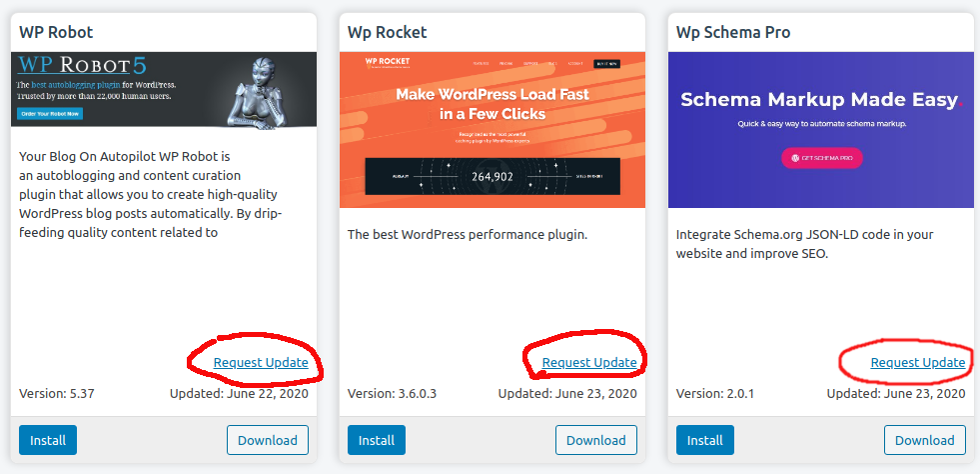The width and height of the screenshot is (980, 474).
Task: Install the Wp Rocket plugin
Action: tap(377, 440)
